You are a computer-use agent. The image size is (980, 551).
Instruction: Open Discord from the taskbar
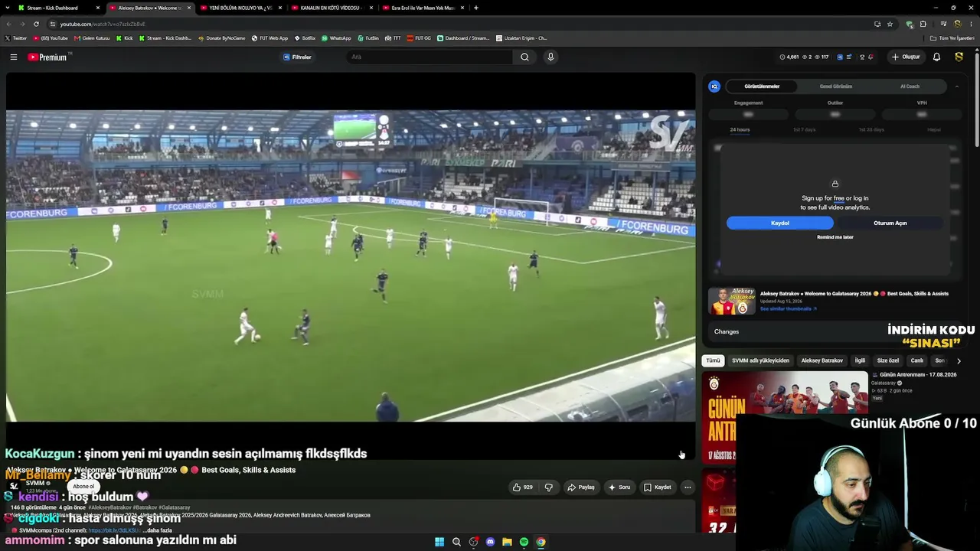(490, 542)
